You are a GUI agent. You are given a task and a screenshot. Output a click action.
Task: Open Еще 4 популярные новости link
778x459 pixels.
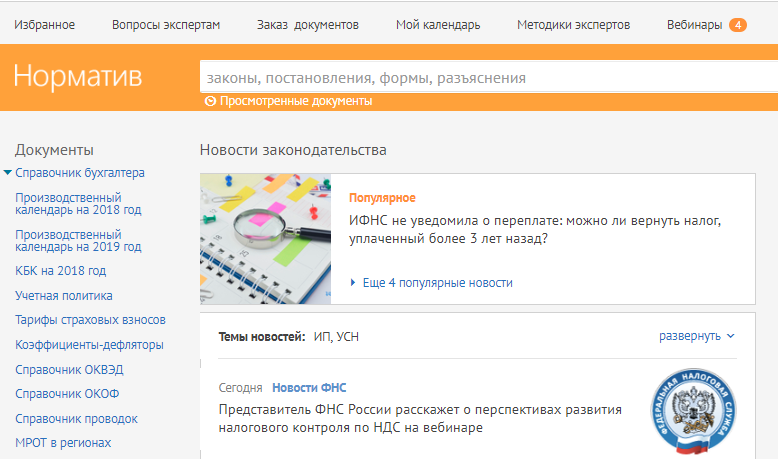tap(438, 283)
